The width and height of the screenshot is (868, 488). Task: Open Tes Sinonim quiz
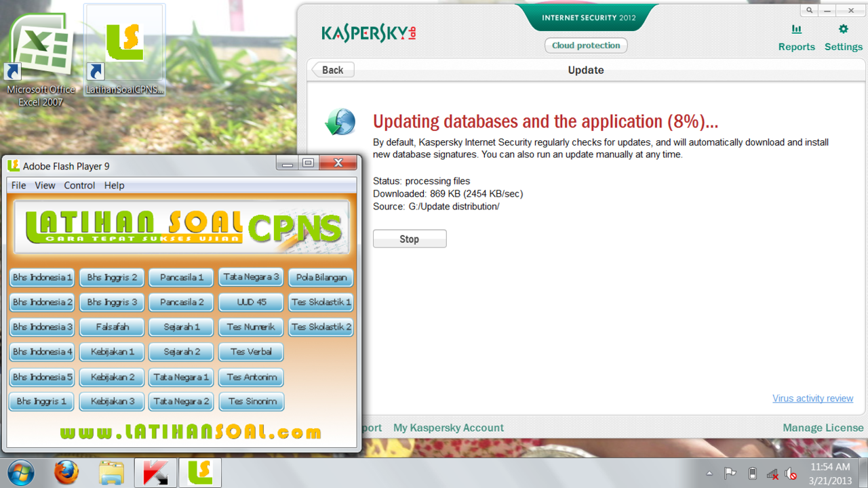click(252, 401)
